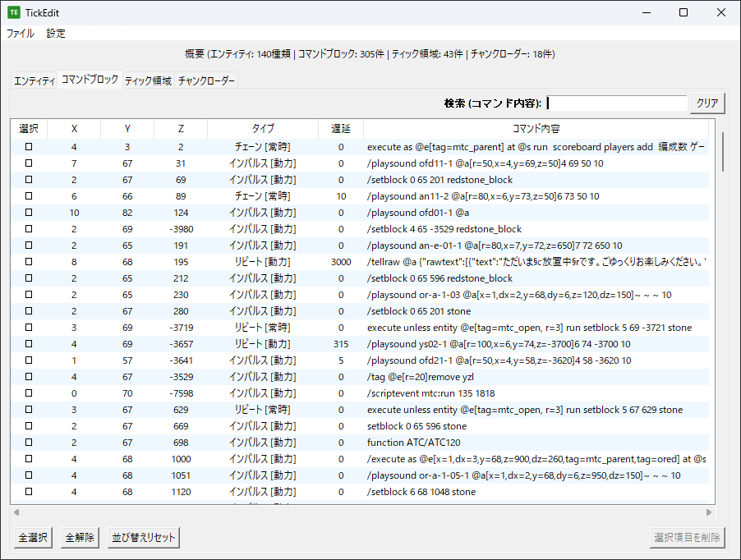The height and width of the screenshot is (560, 741).
Task: Click the Z value -3980
Action: point(181,229)
